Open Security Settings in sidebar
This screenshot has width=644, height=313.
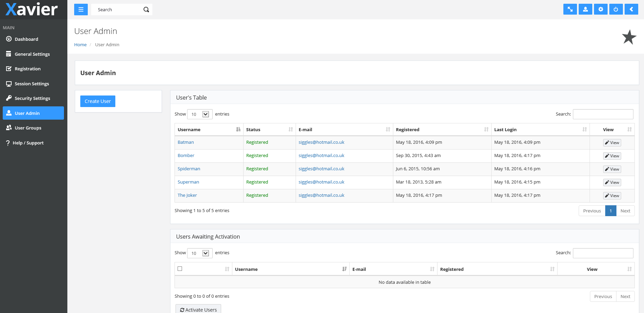click(32, 99)
